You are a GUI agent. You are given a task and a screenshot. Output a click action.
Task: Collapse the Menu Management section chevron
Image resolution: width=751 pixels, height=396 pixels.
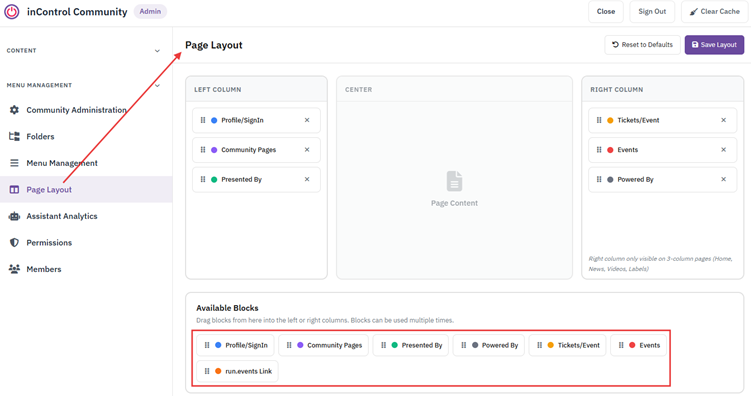click(157, 86)
